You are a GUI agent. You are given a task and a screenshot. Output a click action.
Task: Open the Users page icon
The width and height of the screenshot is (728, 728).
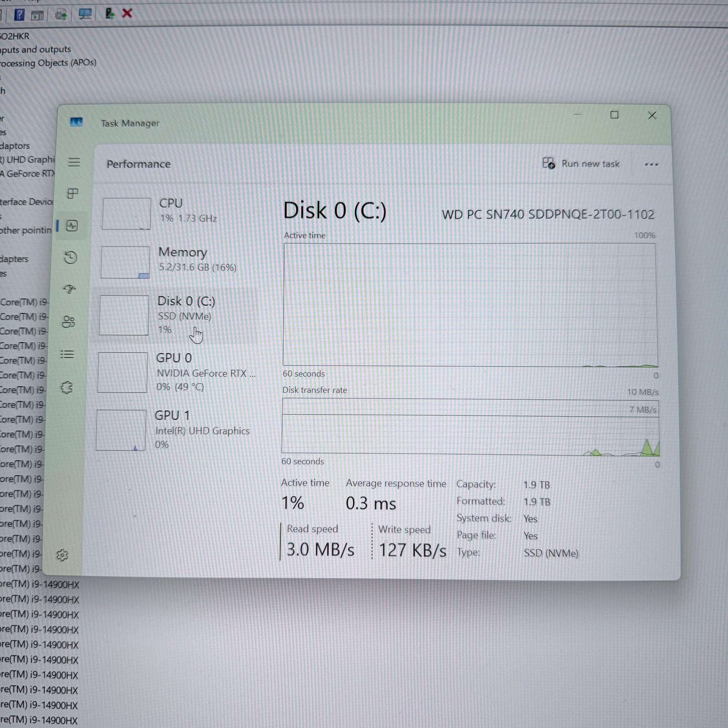69,321
